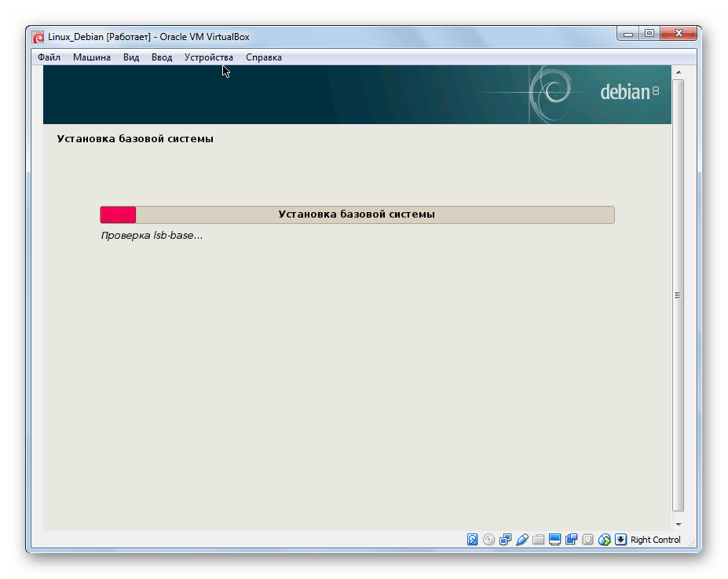The height and width of the screenshot is (579, 728).
Task: Click the scrollbar down arrow
Action: coord(679,524)
